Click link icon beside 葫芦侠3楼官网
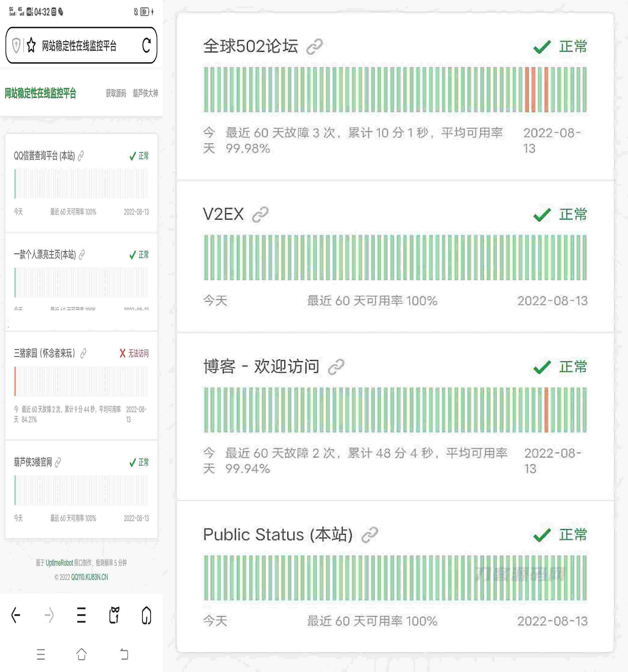This screenshot has width=628, height=672. (x=58, y=462)
